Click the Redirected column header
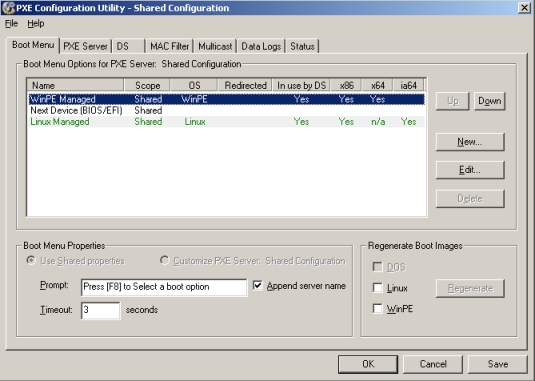Image resolution: width=535 pixels, height=381 pixels. tap(245, 85)
